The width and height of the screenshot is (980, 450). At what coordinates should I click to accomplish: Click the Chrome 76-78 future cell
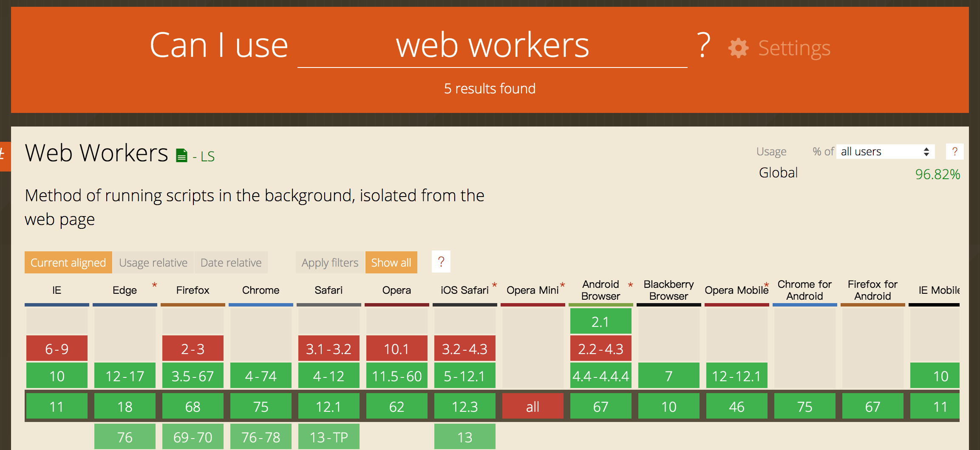(x=261, y=436)
